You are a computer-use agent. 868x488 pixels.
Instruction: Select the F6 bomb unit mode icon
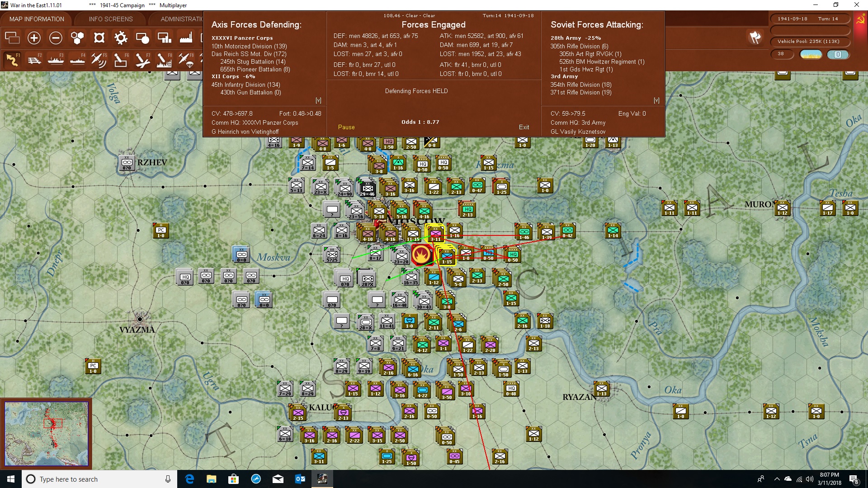click(x=120, y=60)
